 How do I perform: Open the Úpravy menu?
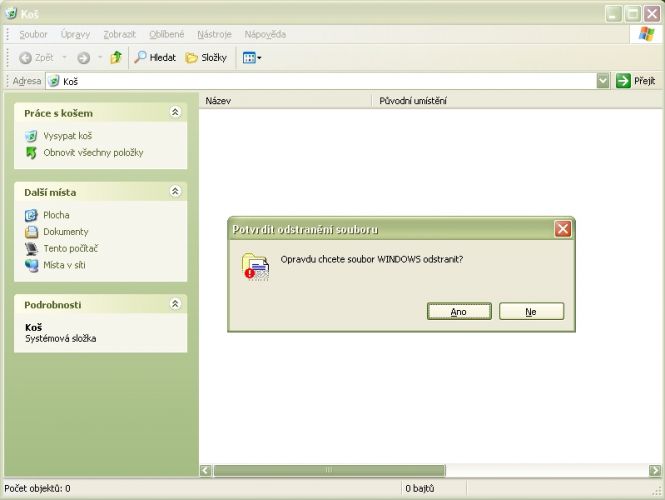75,34
